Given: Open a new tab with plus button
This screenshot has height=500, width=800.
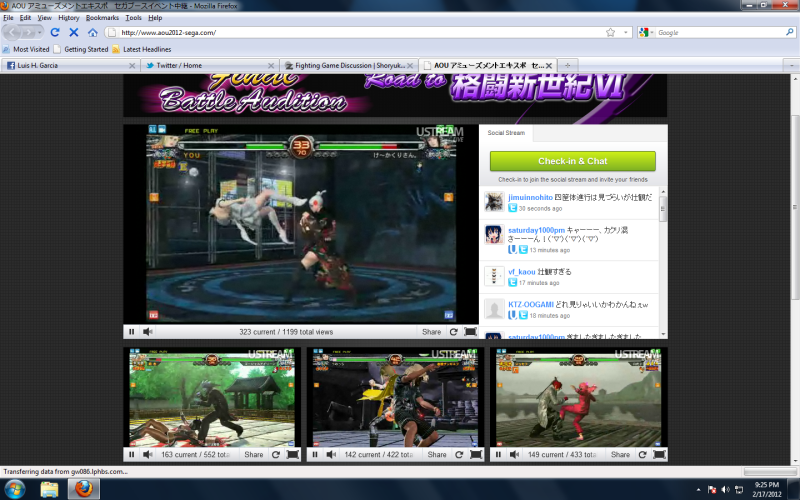Looking at the screenshot, I should pos(567,65).
